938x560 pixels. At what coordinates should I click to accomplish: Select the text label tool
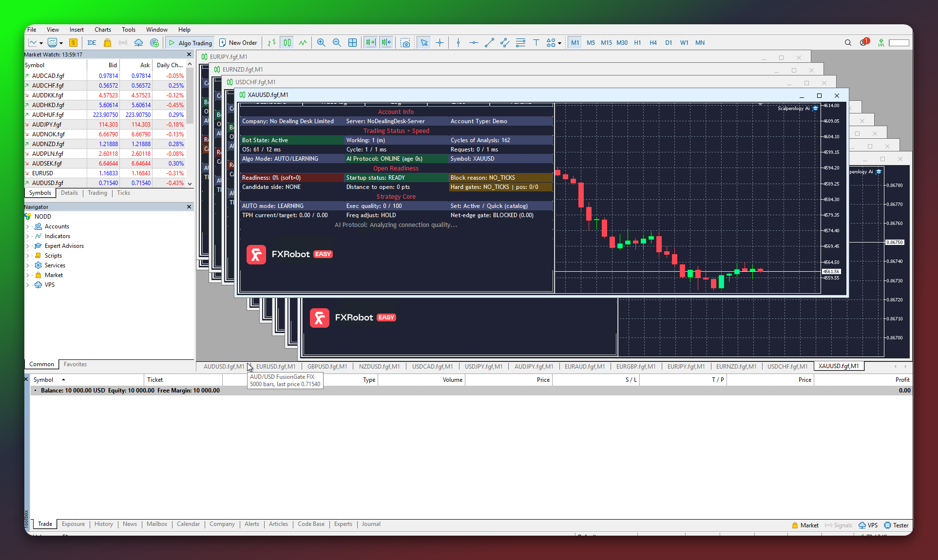(536, 43)
